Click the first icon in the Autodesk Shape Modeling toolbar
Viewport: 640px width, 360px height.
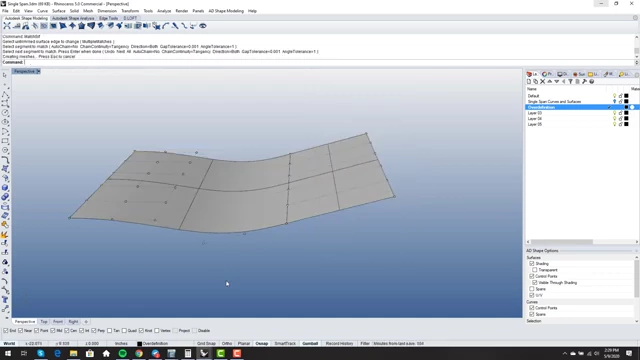(7, 26)
